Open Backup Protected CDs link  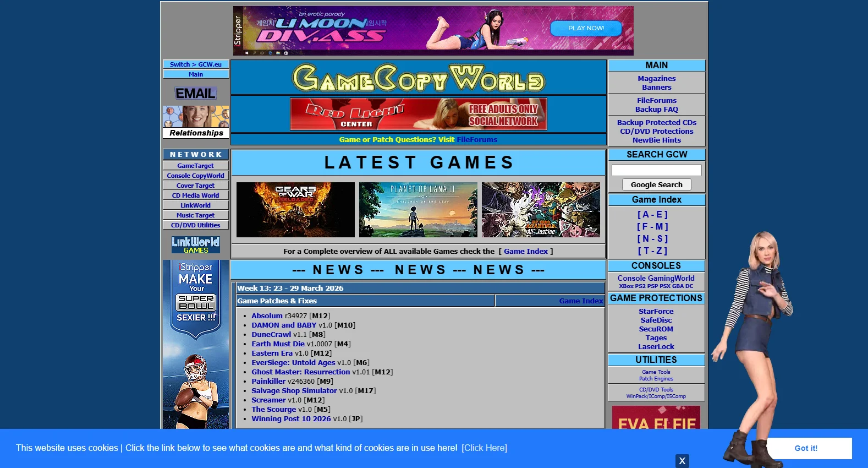[x=657, y=123]
